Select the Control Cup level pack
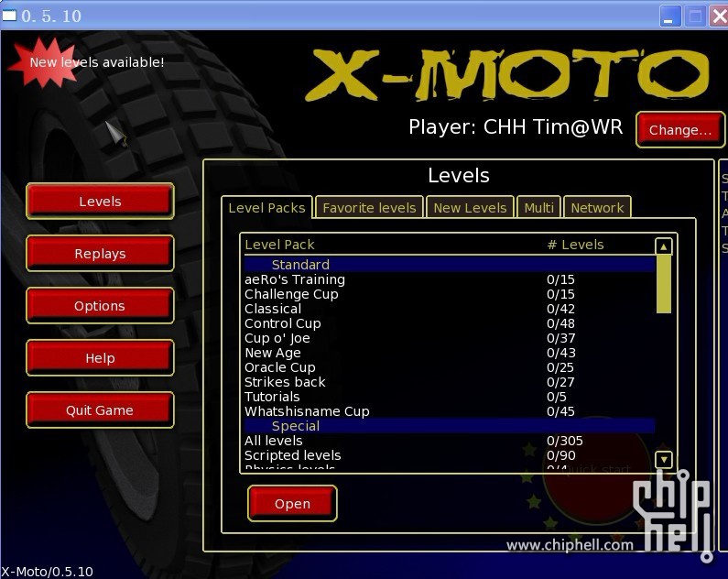 (450, 323)
